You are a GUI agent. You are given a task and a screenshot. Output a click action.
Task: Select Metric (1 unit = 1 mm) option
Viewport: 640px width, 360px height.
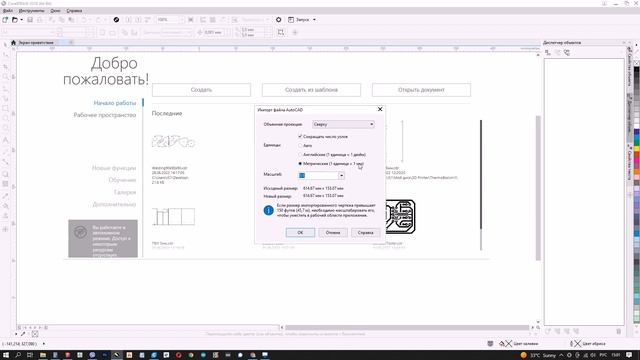[300, 164]
